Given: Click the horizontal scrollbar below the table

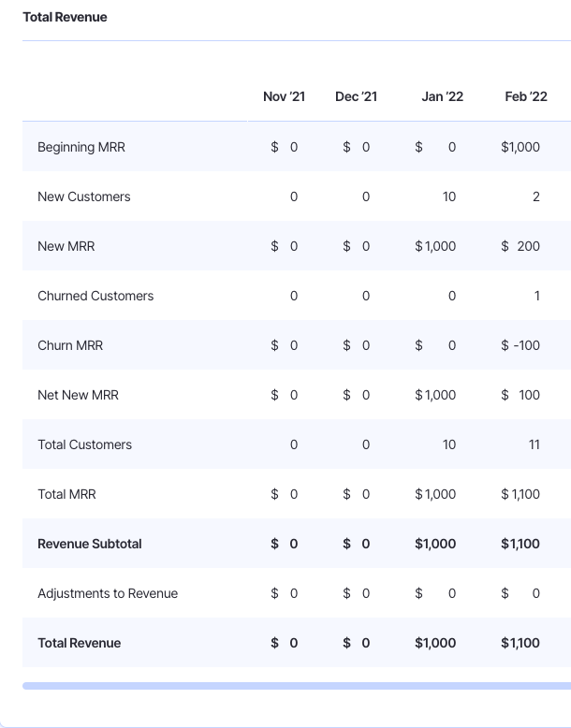Looking at the screenshot, I should point(296,686).
